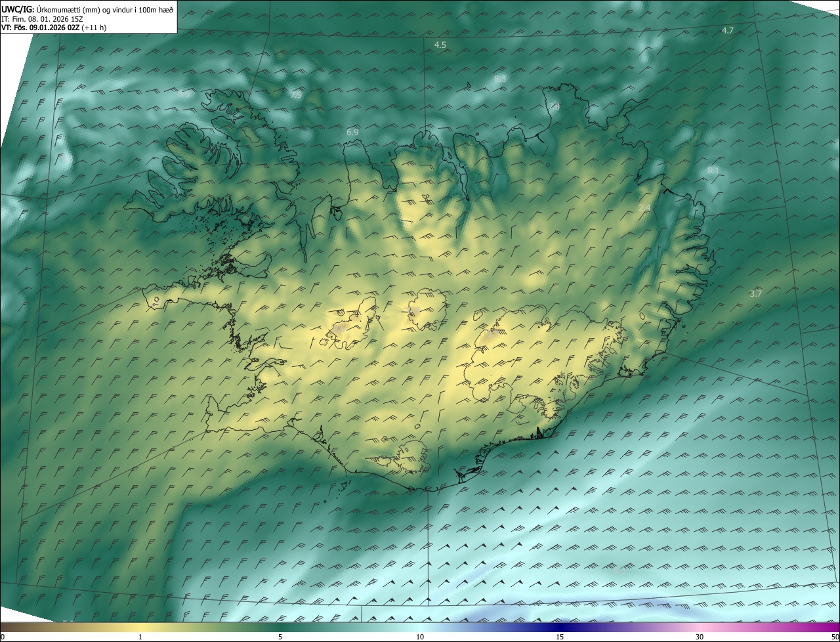Viewport: 840px width, 642px height.
Task: Click the 0 tick on the color scale
Action: 3,637
